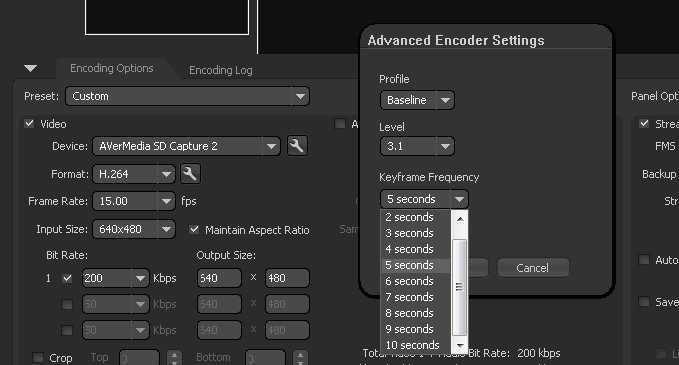
Task: Select 8 seconds keyframe frequency
Action: point(416,313)
